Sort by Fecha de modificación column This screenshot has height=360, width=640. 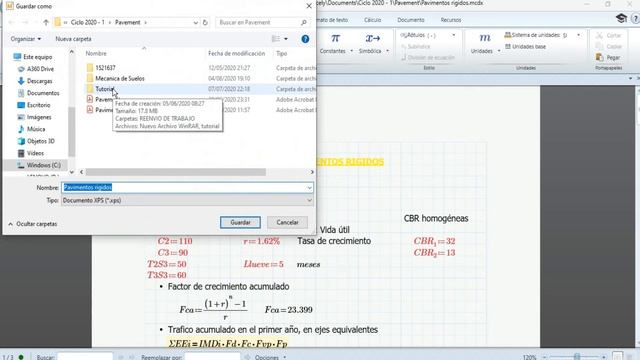[x=236, y=53]
